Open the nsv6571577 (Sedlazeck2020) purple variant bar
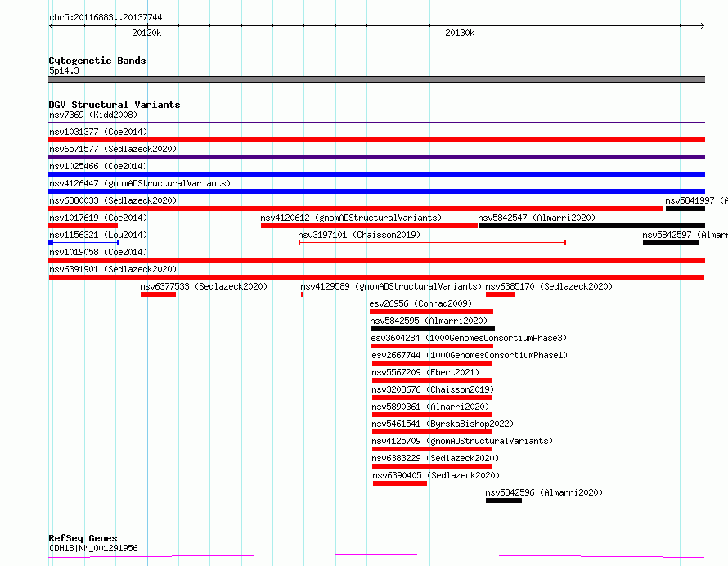728x566 pixels. (x=376, y=157)
